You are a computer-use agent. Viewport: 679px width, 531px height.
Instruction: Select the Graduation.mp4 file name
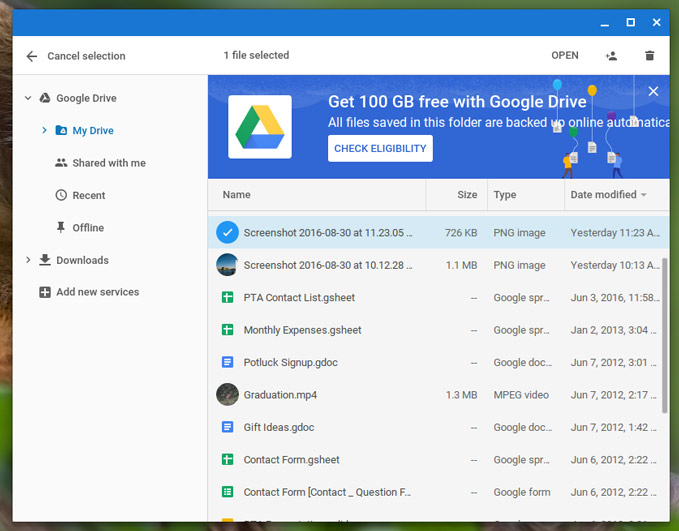(x=280, y=395)
